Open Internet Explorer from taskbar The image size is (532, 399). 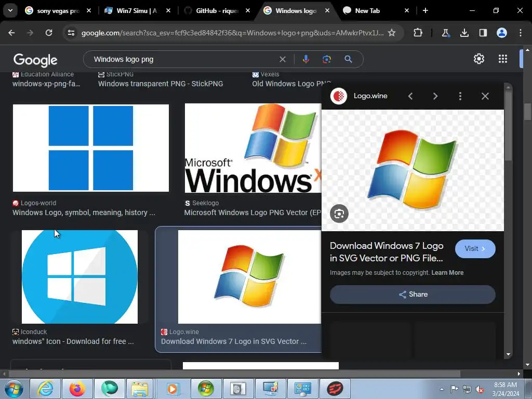click(x=45, y=389)
